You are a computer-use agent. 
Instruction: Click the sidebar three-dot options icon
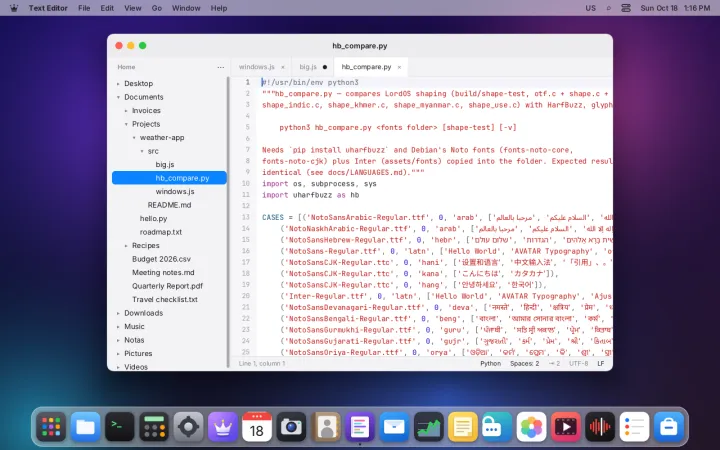click(221, 67)
